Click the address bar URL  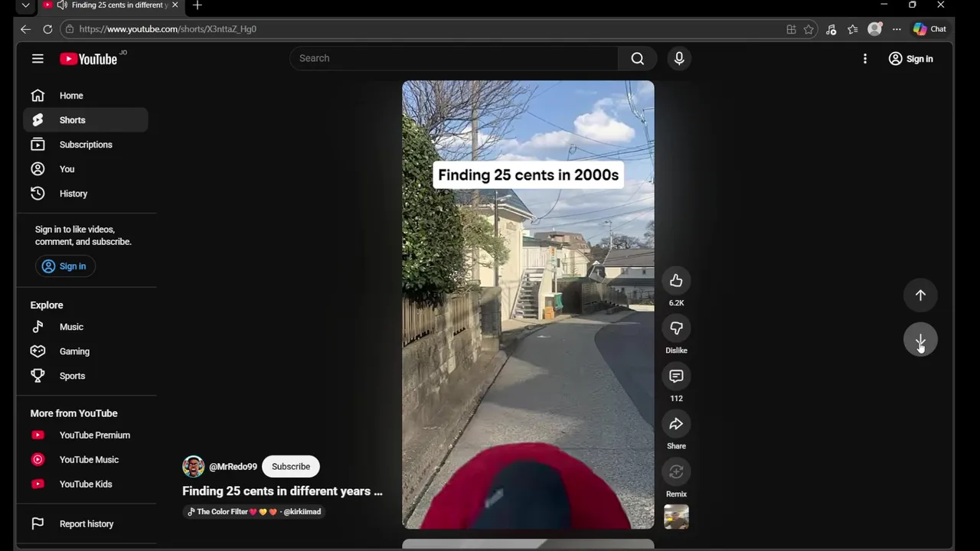tap(168, 29)
